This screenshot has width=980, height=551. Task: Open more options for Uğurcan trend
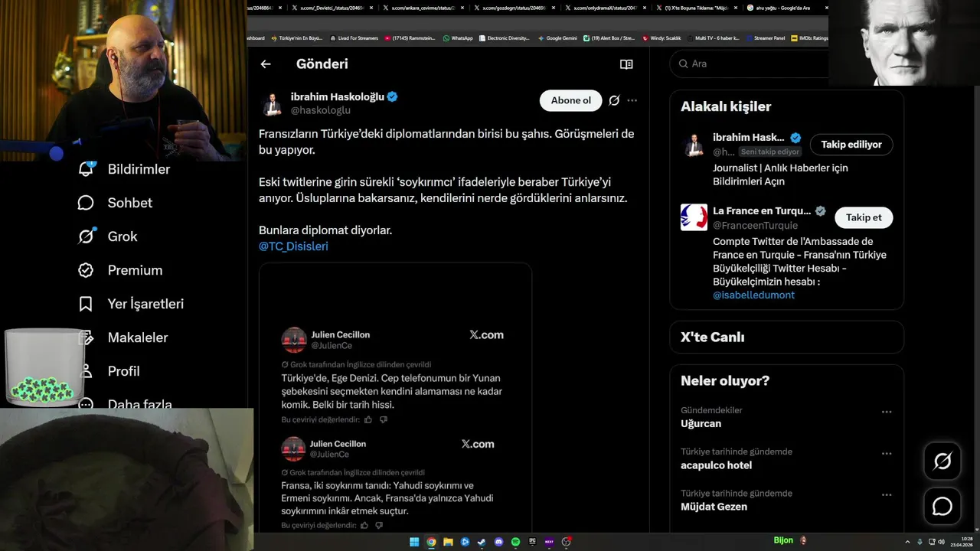click(887, 412)
